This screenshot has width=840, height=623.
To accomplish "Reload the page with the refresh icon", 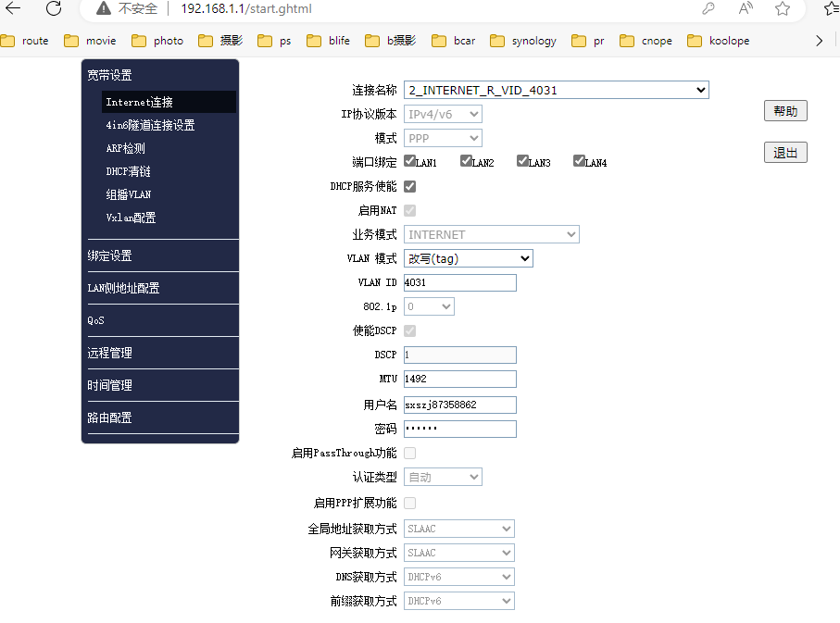I will point(54,8).
